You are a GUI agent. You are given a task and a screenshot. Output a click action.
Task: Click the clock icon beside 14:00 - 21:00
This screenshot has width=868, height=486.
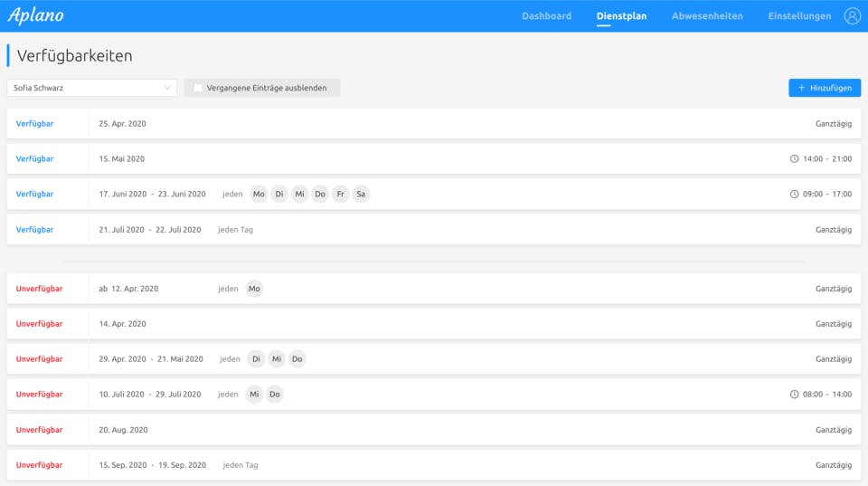tap(794, 159)
